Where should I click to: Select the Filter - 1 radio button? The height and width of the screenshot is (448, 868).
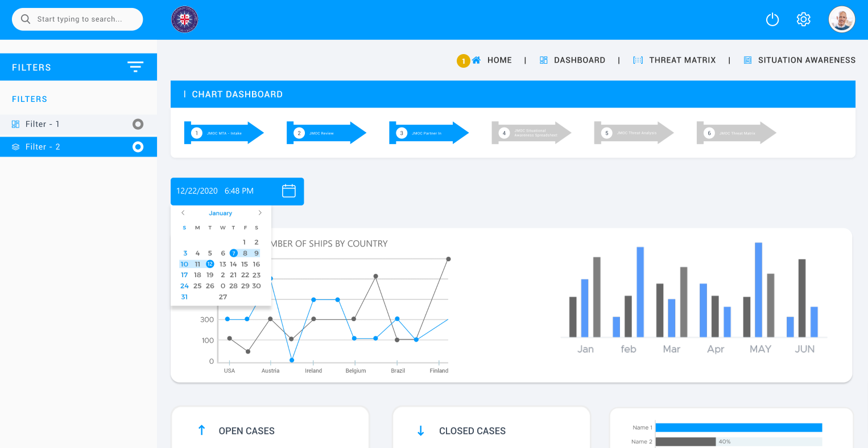[x=138, y=124]
